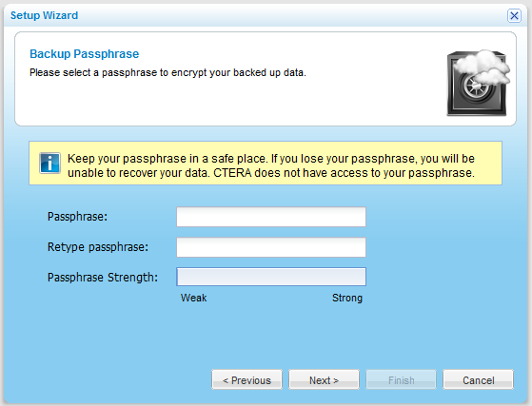This screenshot has width=532, height=406.
Task: Click the safe with cloud icon
Action: coord(479,83)
